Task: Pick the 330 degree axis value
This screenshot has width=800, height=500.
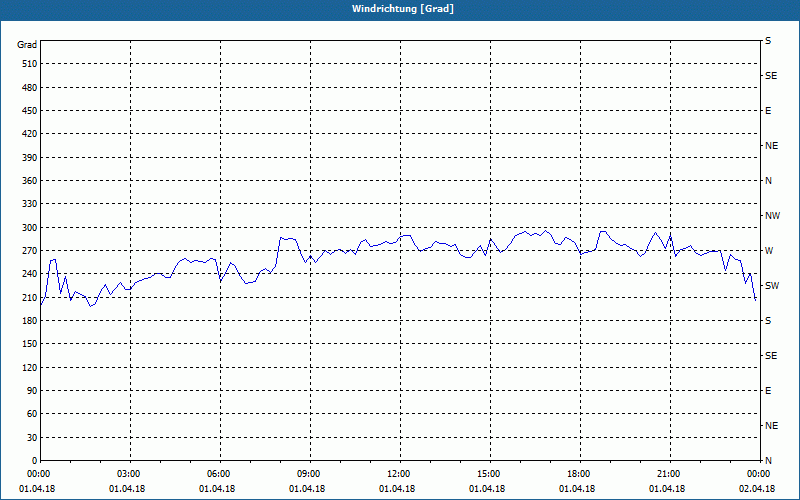Action: 30,204
